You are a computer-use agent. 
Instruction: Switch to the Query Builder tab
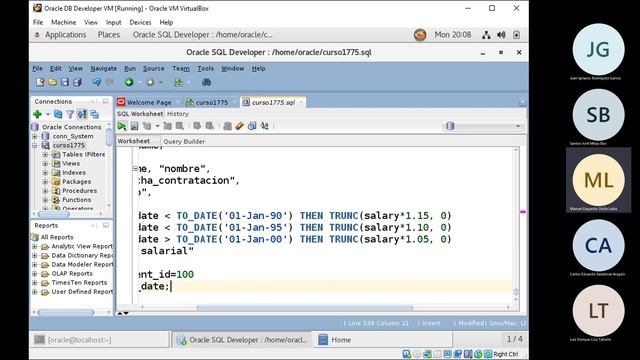coord(184,141)
